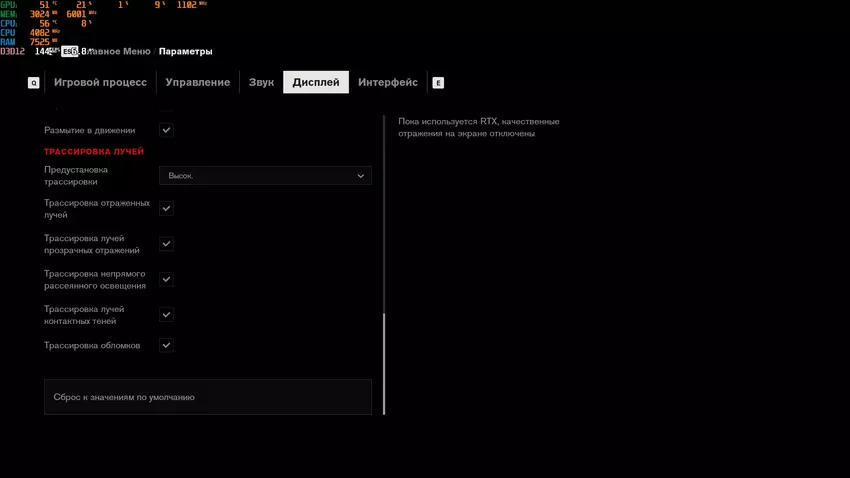Toggle Трассировка непрямого рассеянного освещения checkbox
This screenshot has width=850, height=478.
(x=166, y=280)
